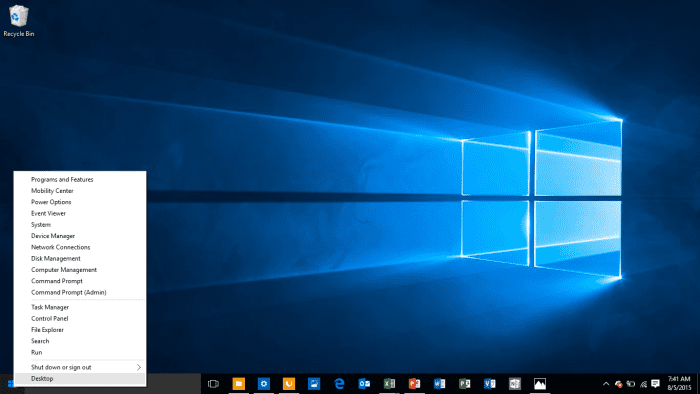Open Task Manager from the menu

80,307
